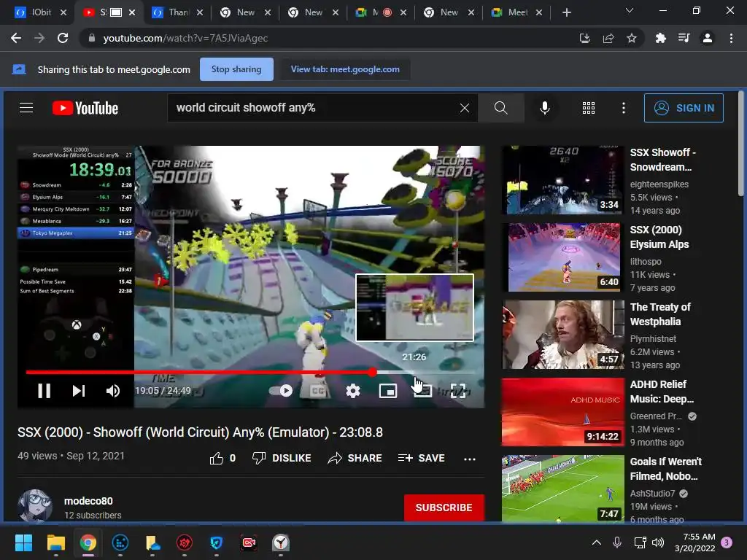
Task: Enable miniplayer mode
Action: pyautogui.click(x=388, y=391)
